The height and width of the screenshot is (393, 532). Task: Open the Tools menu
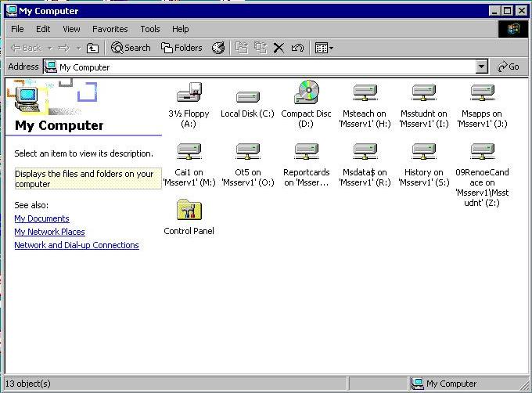150,29
